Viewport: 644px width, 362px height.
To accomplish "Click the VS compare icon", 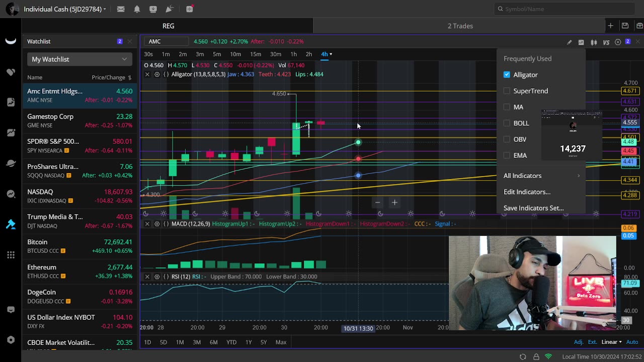I will [x=606, y=42].
